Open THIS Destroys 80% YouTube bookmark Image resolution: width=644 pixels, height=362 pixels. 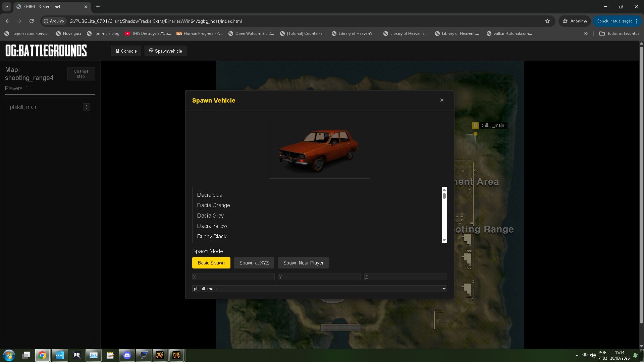coord(148,34)
